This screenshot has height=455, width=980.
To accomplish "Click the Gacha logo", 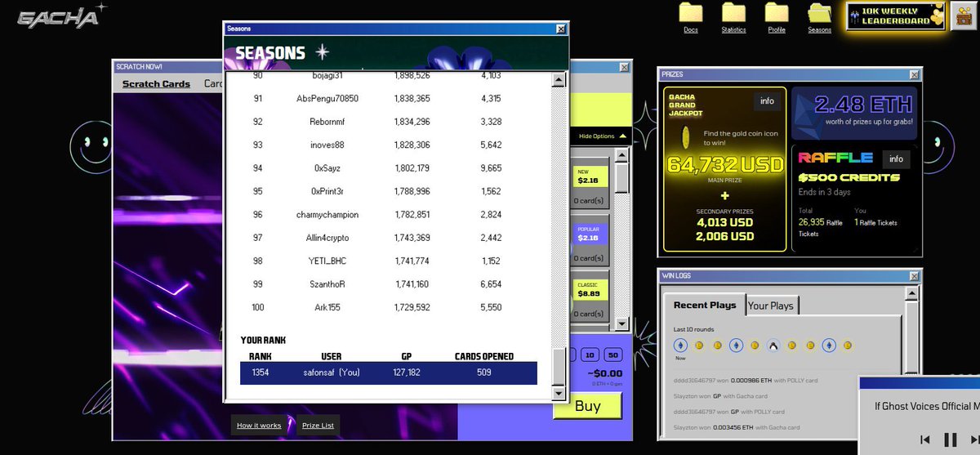I will coord(60,16).
